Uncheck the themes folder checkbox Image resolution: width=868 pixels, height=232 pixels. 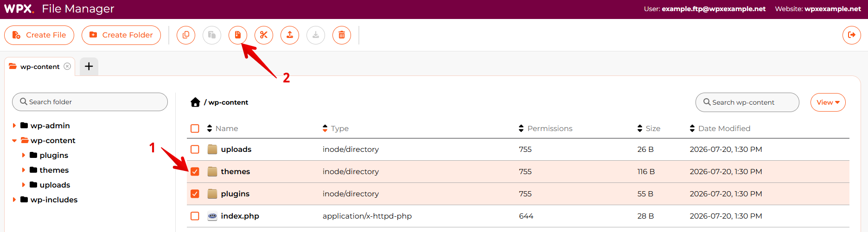195,172
